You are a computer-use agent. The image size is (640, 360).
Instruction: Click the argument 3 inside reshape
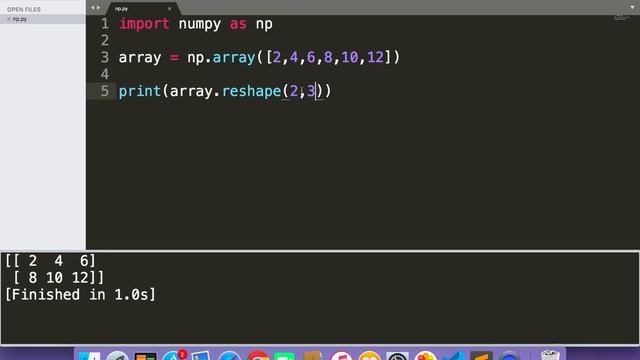[x=311, y=91]
